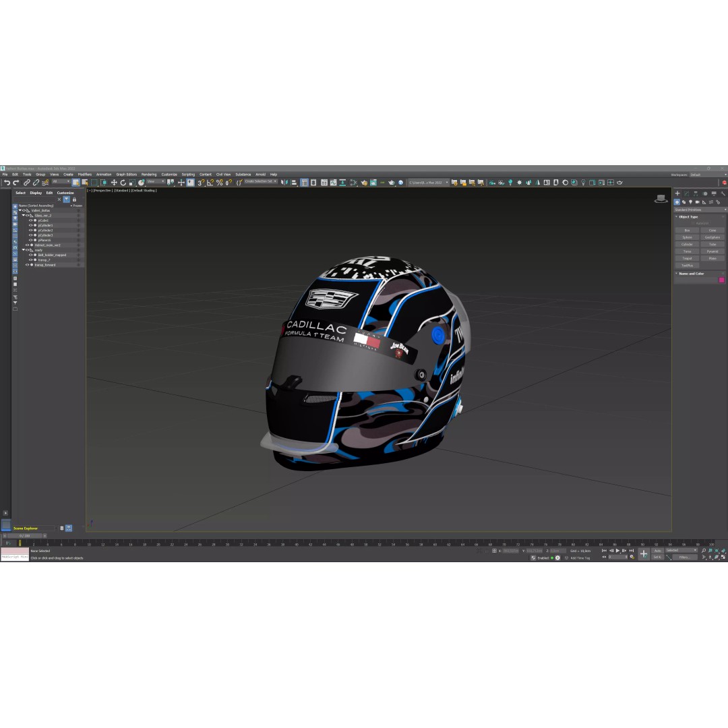Choose the Select Object tool
This screenshot has height=728, width=728.
tap(75, 183)
